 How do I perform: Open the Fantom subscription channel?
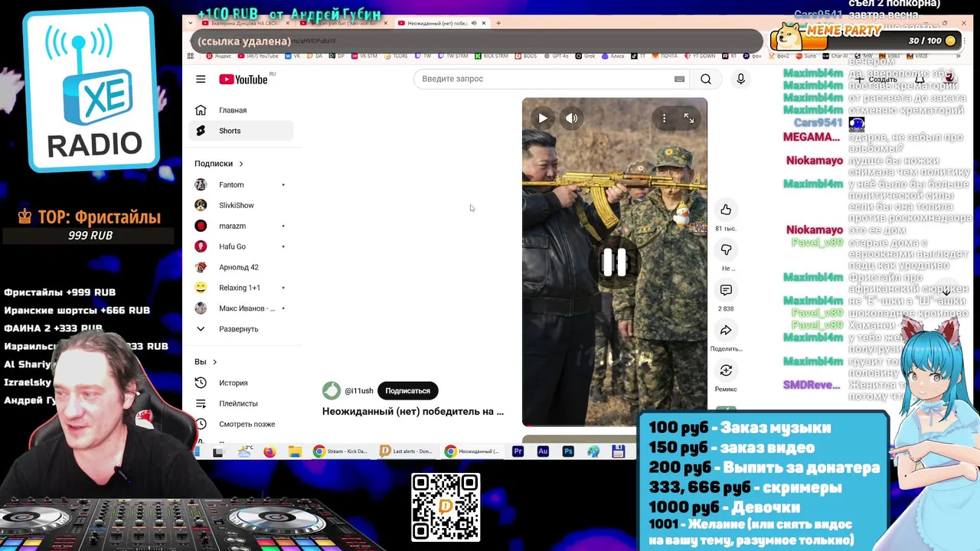[x=241, y=184]
